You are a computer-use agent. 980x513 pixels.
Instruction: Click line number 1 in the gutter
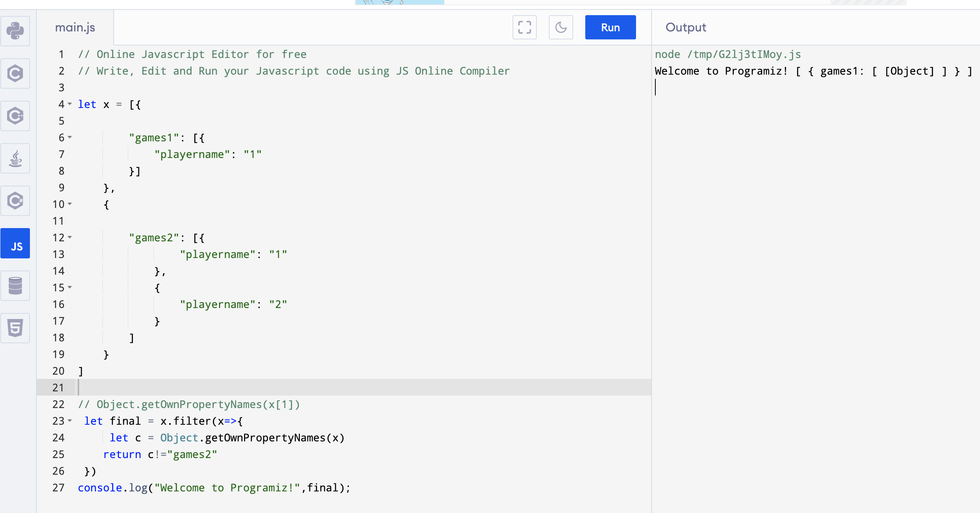[x=61, y=55]
